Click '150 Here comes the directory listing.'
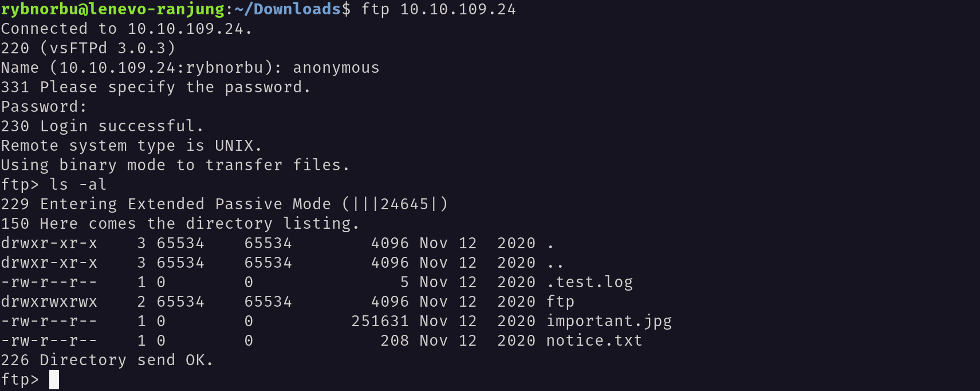Image resolution: width=980 pixels, height=391 pixels. [180, 224]
